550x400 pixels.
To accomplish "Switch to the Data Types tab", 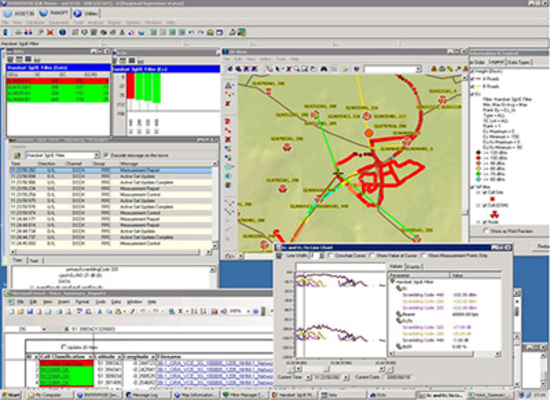I will point(519,62).
